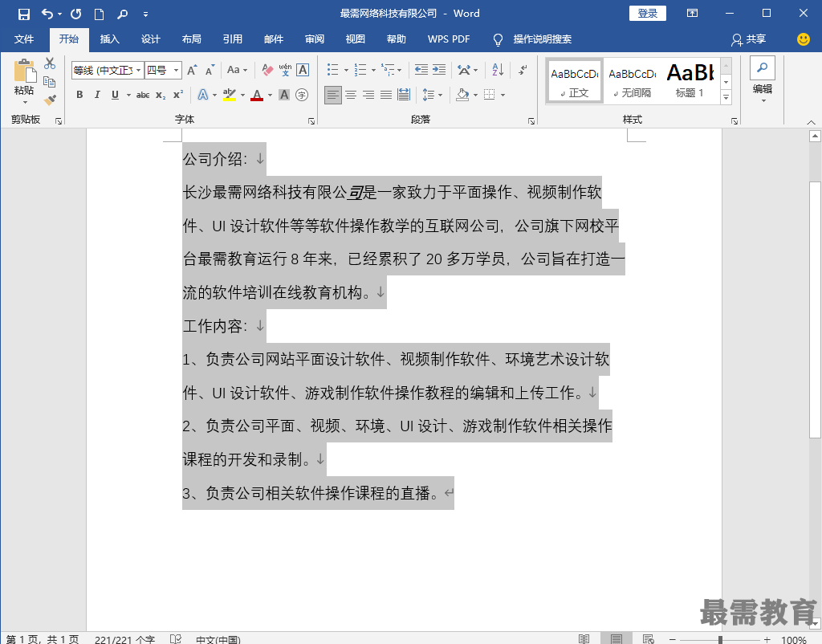
Task: Expand the styles gallery with the More arrow
Action: coord(726,97)
